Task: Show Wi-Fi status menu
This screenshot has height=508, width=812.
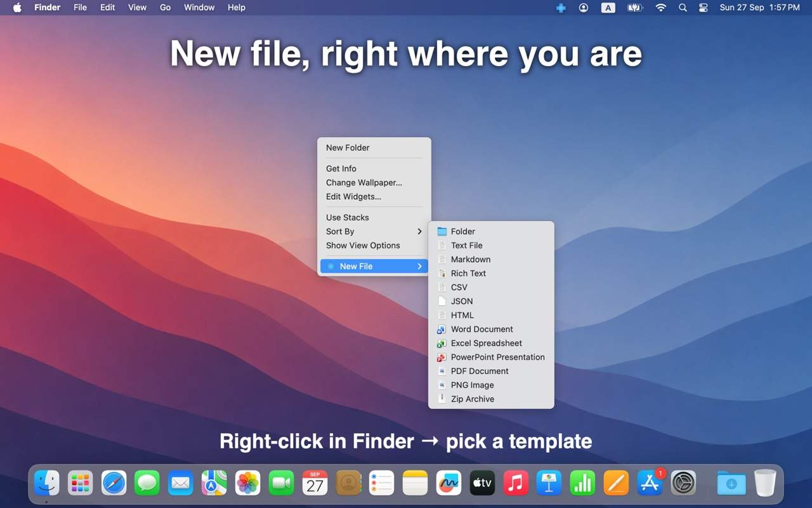Action: click(661, 8)
